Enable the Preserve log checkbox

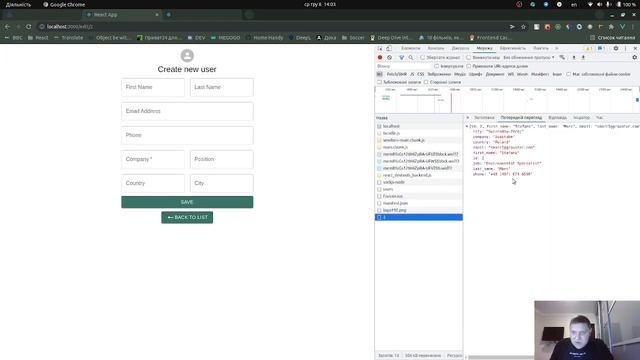pos(423,58)
